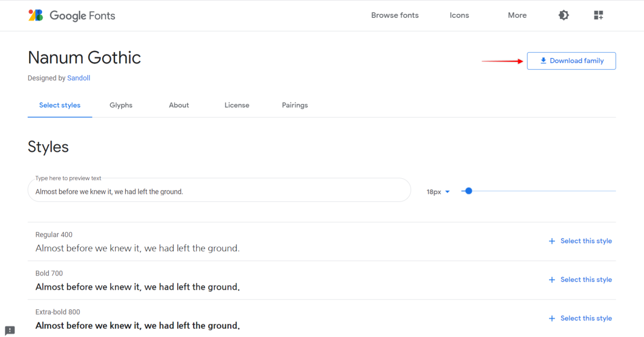This screenshot has width=644, height=337.
Task: Open the Icons page in the header
Action: point(459,15)
